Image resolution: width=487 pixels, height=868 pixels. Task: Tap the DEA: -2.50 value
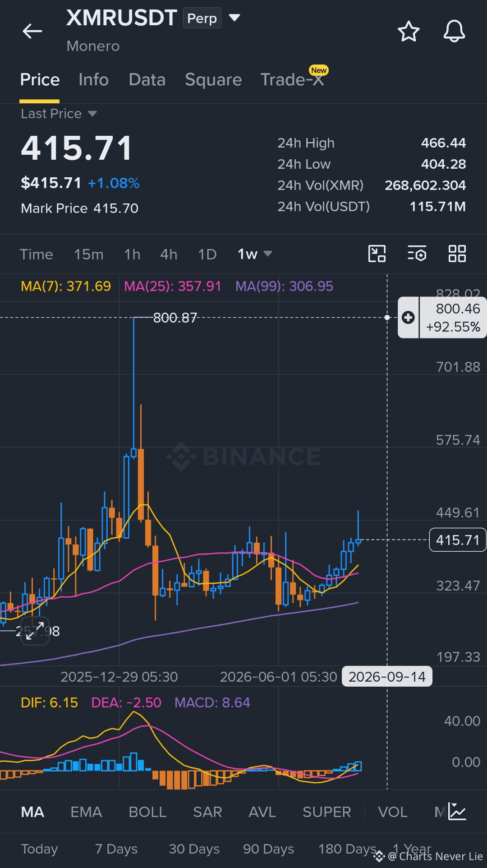[126, 702]
